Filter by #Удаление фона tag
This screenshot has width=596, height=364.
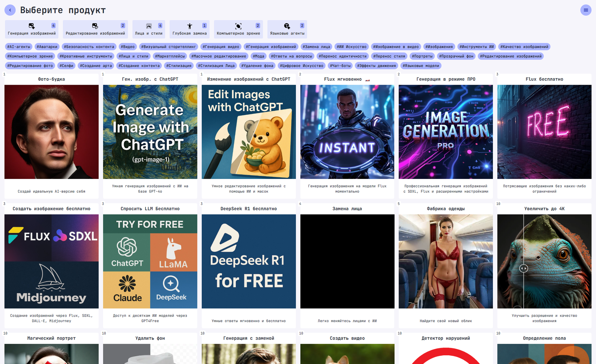[x=257, y=66]
